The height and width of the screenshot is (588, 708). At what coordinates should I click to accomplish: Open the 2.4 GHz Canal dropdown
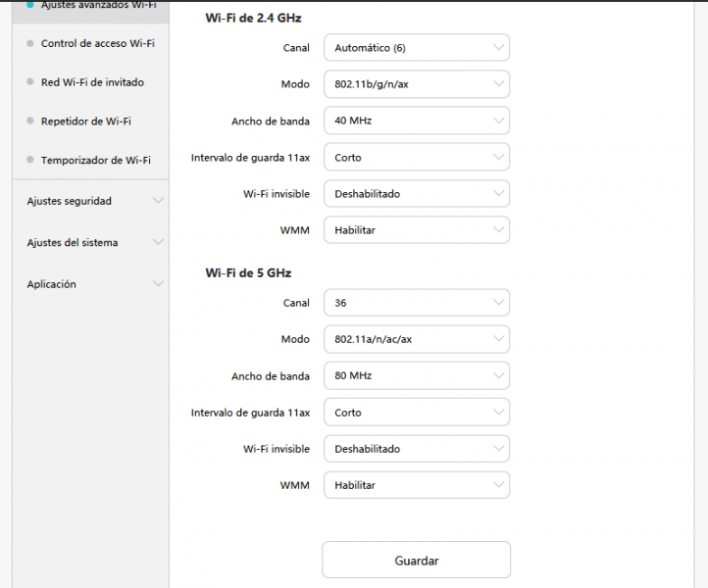point(416,48)
